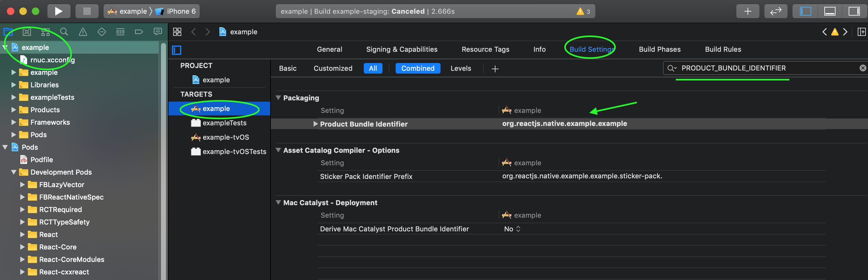The height and width of the screenshot is (280, 868).
Task: Open the Report navigator speech bubble
Action: pos(157,32)
